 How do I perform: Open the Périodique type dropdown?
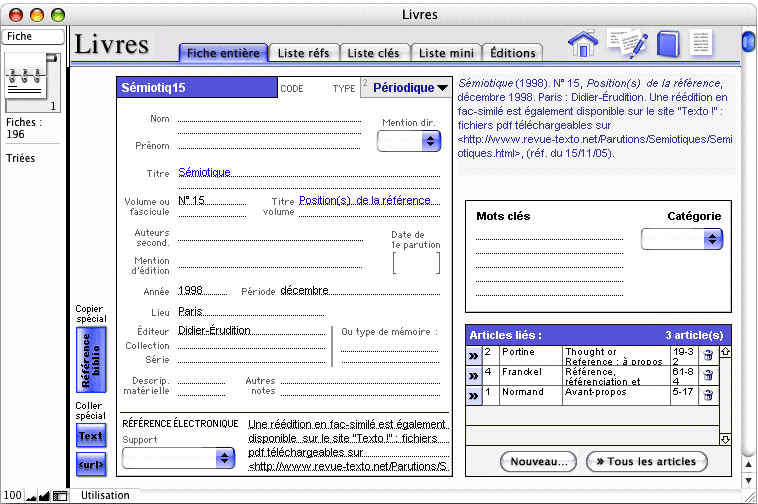[408, 87]
